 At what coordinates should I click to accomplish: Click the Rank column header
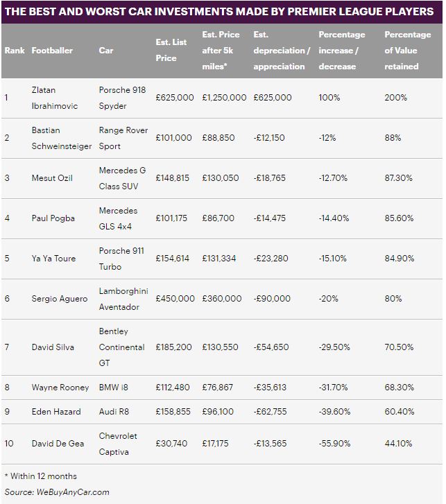(x=14, y=51)
